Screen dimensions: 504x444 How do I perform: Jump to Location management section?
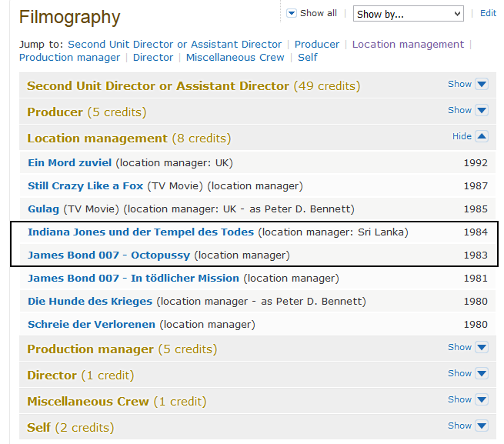pyautogui.click(x=408, y=44)
